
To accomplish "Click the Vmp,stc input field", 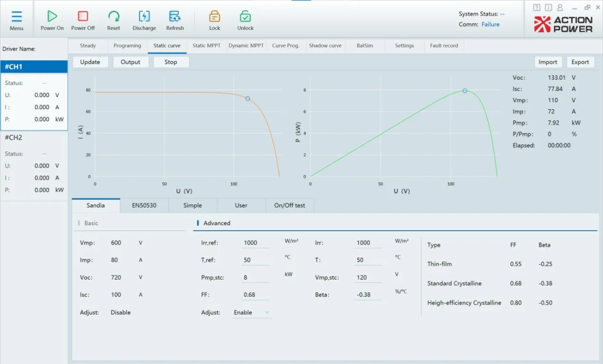I will click(x=368, y=277).
